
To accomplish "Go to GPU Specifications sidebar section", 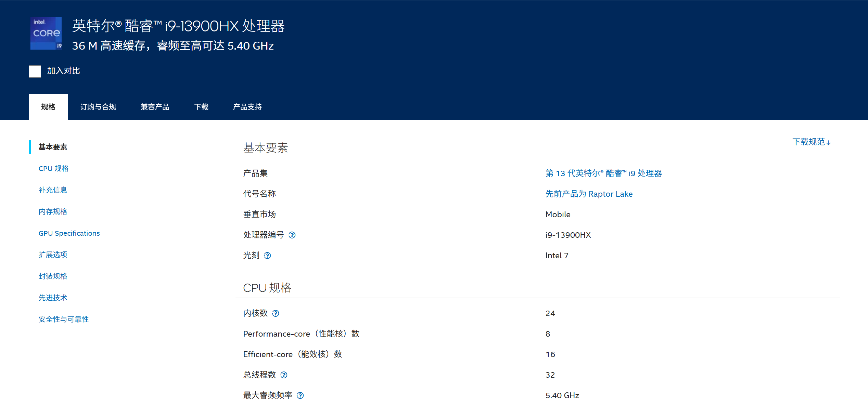I will [69, 233].
